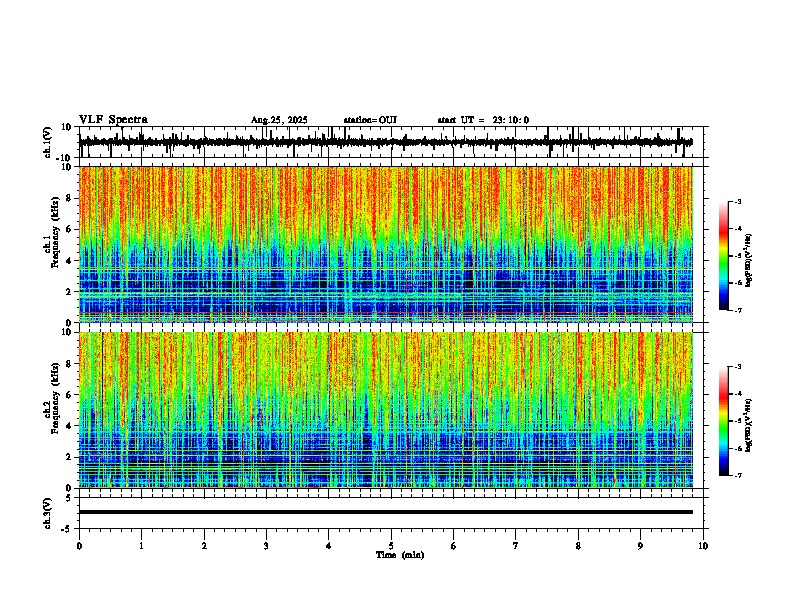Click the '4' kHz tick on ch.2 spectrogram
The width and height of the screenshot is (792, 612).
coord(70,426)
